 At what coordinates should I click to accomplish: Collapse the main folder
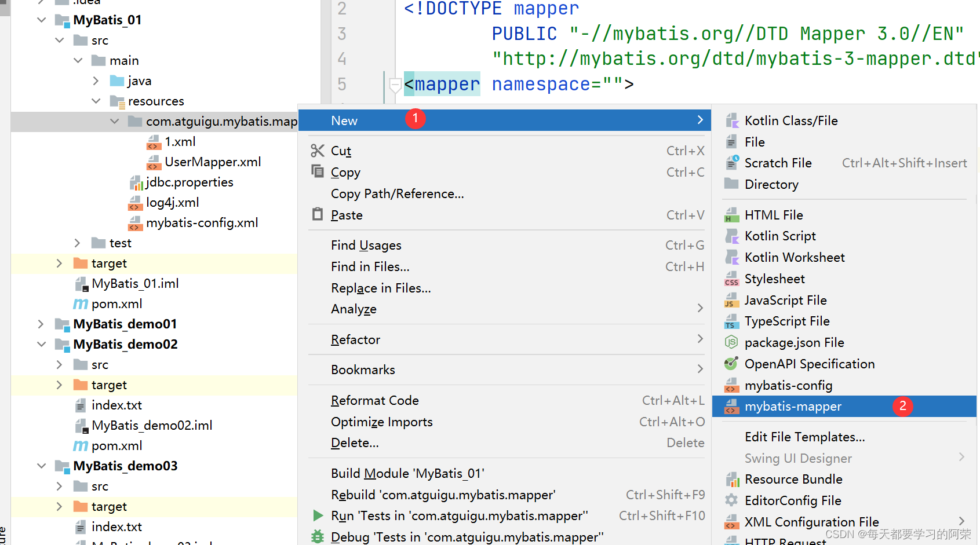pyautogui.click(x=78, y=61)
